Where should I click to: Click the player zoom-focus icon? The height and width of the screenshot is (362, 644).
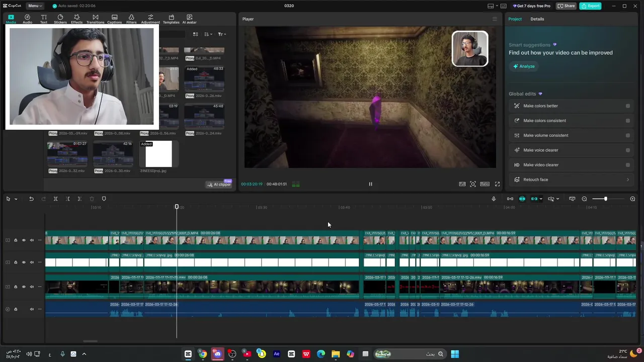point(473,184)
